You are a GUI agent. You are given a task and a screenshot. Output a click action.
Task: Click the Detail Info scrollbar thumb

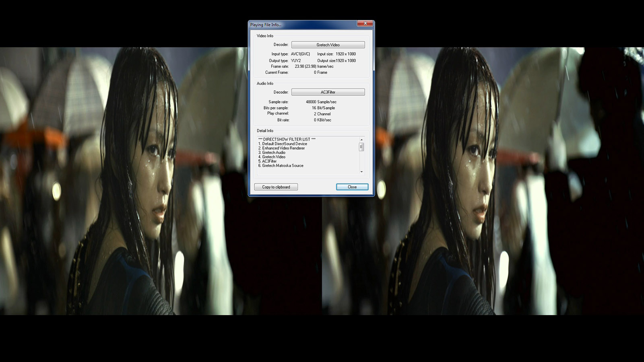pyautogui.click(x=361, y=147)
